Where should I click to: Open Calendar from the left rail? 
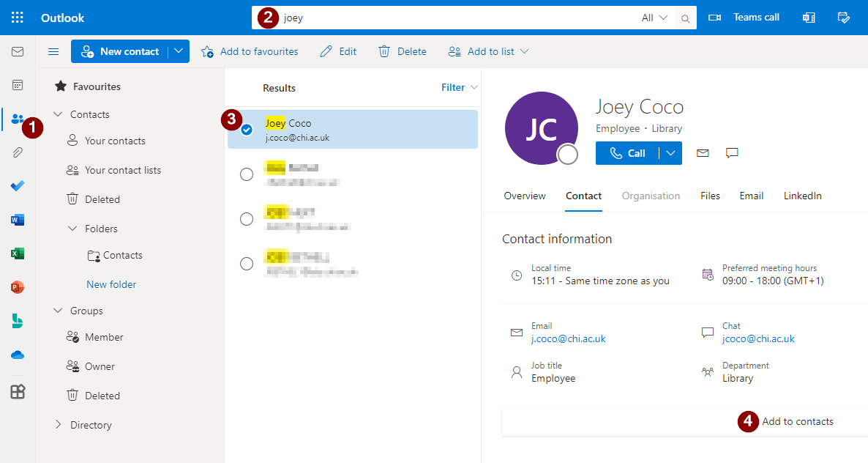17,85
